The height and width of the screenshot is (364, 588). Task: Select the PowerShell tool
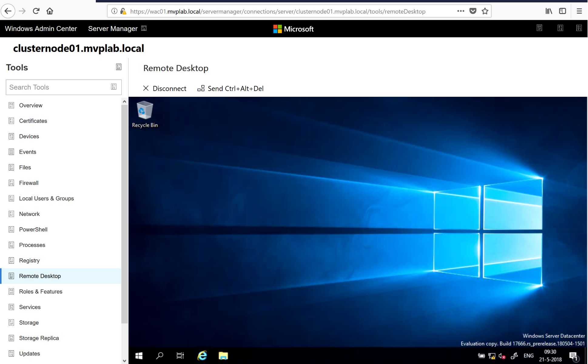(x=33, y=229)
